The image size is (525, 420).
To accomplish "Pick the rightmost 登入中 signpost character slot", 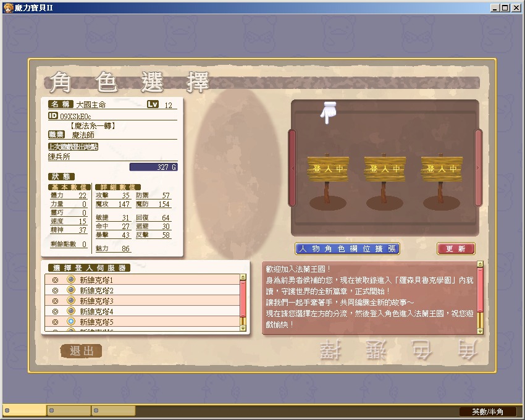I will pos(442,181).
